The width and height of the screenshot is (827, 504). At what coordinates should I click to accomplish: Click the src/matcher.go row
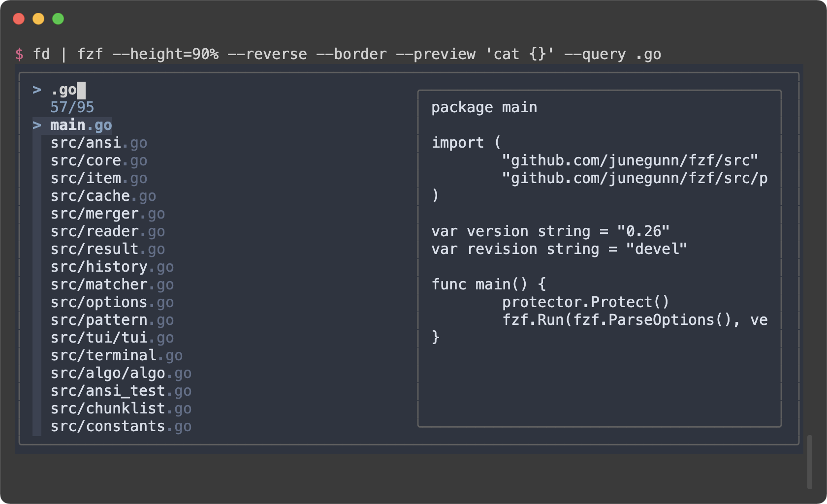click(x=112, y=284)
